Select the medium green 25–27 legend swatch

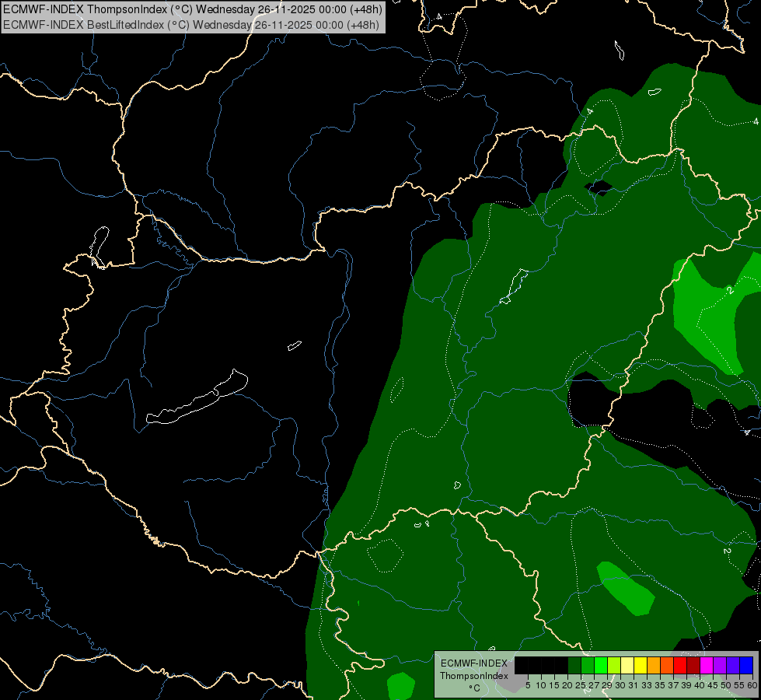point(588,665)
